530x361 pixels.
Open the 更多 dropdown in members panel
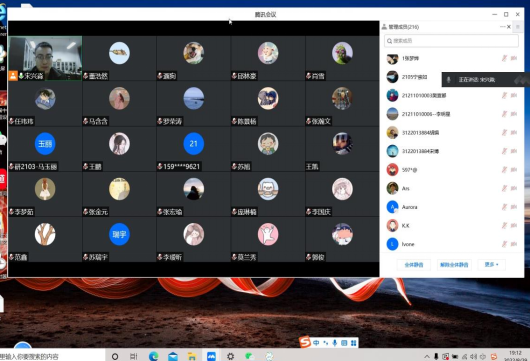(x=491, y=264)
